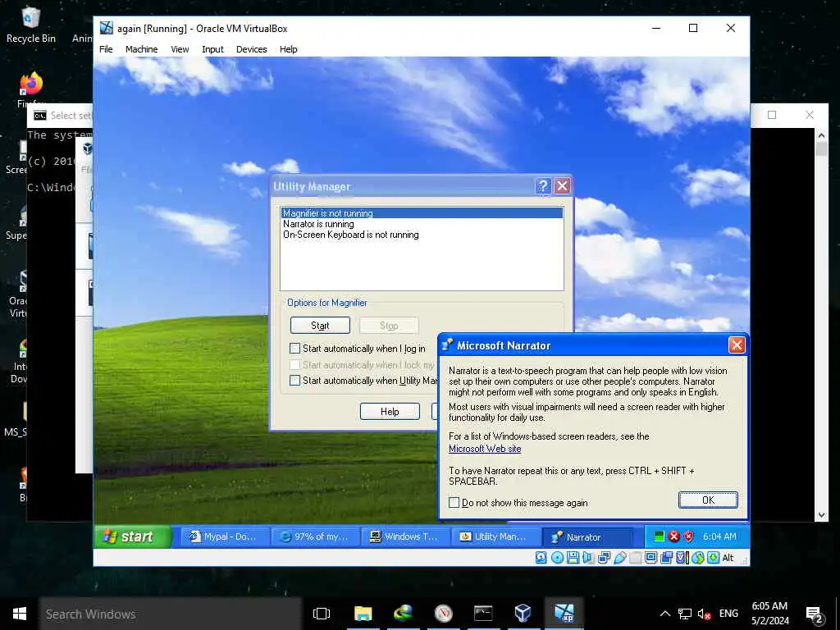Open File Explorer from Windows taskbar
The height and width of the screenshot is (630, 840).
coord(363,614)
